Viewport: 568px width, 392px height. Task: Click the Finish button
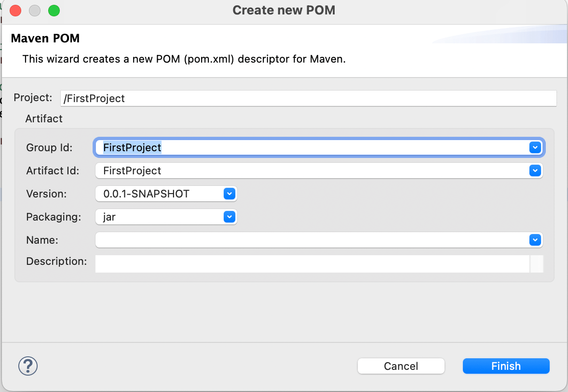[x=506, y=366]
